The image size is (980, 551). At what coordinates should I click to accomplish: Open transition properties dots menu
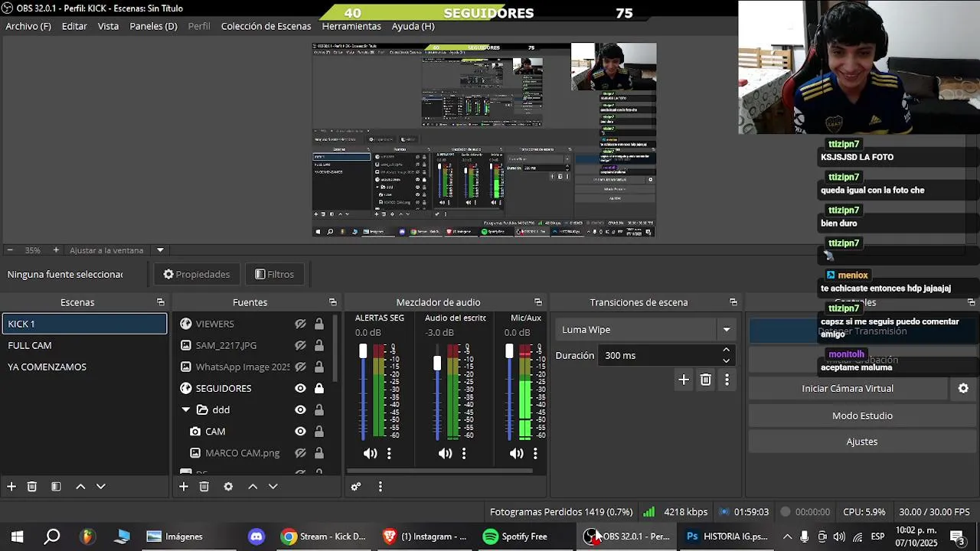click(x=727, y=380)
